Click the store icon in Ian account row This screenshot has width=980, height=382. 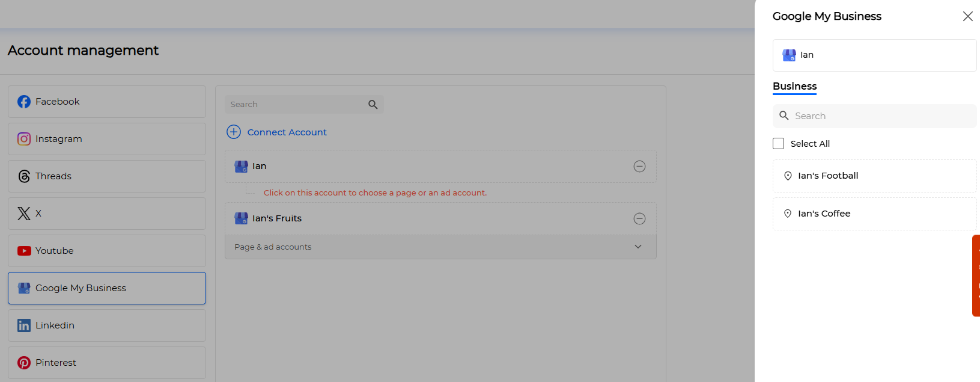click(242, 166)
